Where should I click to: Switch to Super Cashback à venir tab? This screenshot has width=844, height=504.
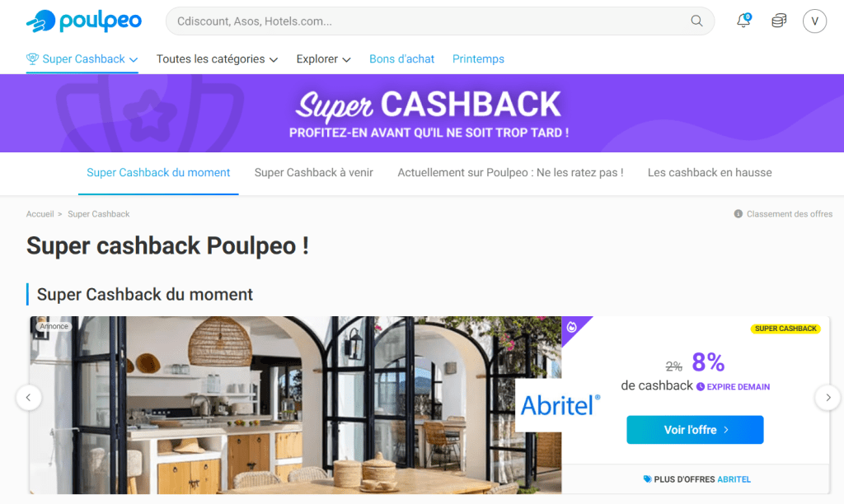pos(313,173)
